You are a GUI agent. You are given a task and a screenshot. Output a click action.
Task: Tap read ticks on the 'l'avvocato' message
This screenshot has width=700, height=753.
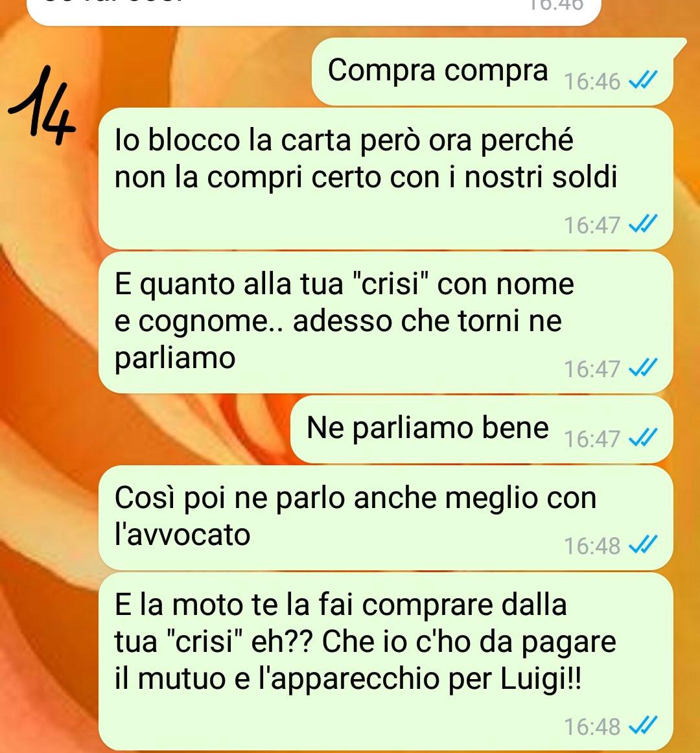[643, 544]
